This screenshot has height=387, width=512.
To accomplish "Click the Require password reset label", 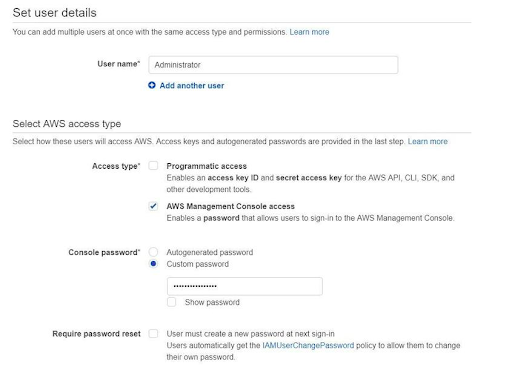I will pyautogui.click(x=96, y=334).
